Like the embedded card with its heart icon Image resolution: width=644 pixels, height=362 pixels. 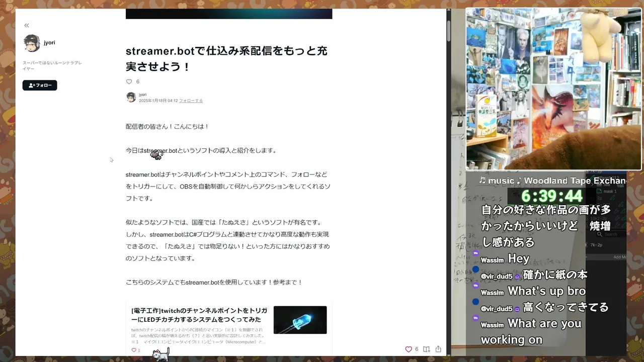tap(134, 350)
